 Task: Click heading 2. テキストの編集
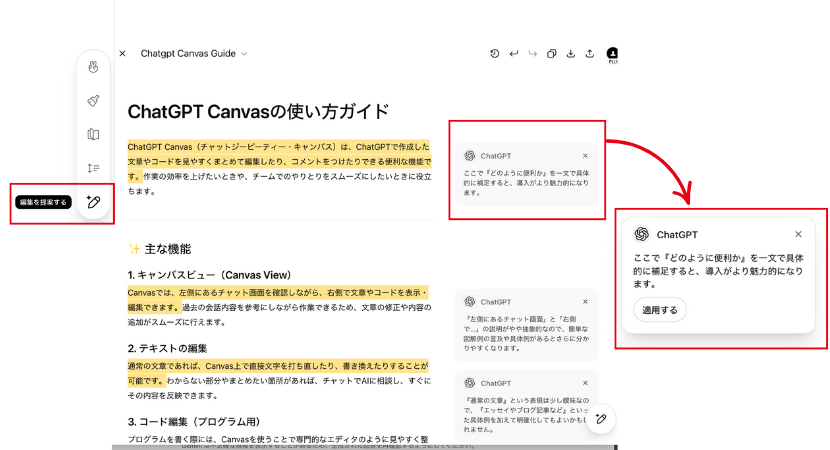click(167, 348)
